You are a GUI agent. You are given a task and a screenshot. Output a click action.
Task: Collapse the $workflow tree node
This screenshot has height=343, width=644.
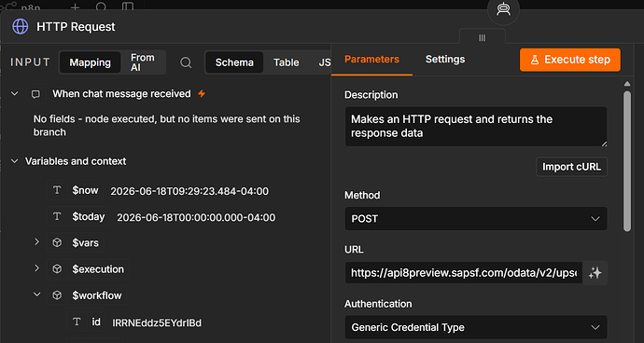pyautogui.click(x=36, y=295)
